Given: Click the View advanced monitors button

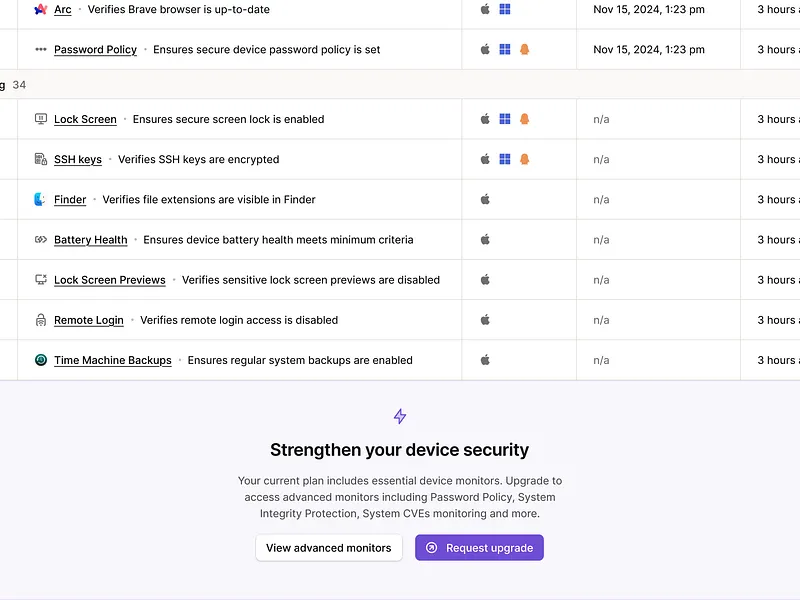Looking at the screenshot, I should pos(329,547).
